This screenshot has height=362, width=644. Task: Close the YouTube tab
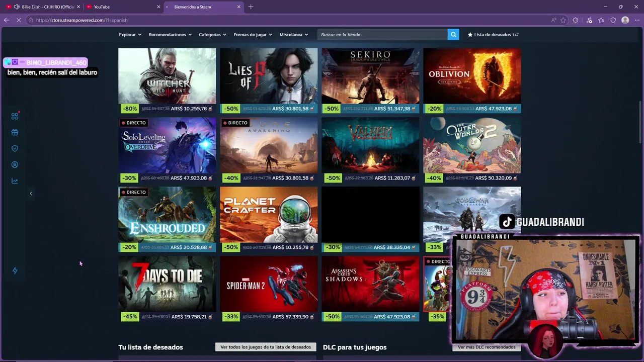click(x=158, y=7)
